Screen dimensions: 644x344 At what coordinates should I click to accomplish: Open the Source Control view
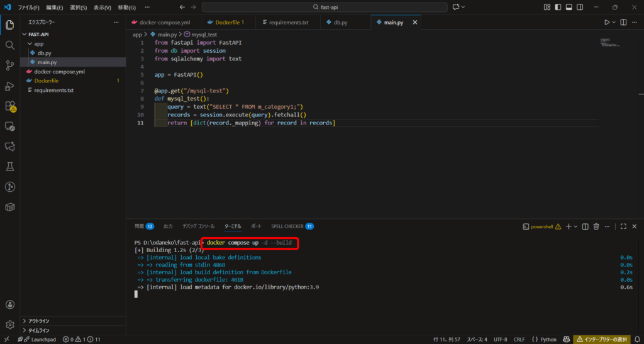[9, 65]
